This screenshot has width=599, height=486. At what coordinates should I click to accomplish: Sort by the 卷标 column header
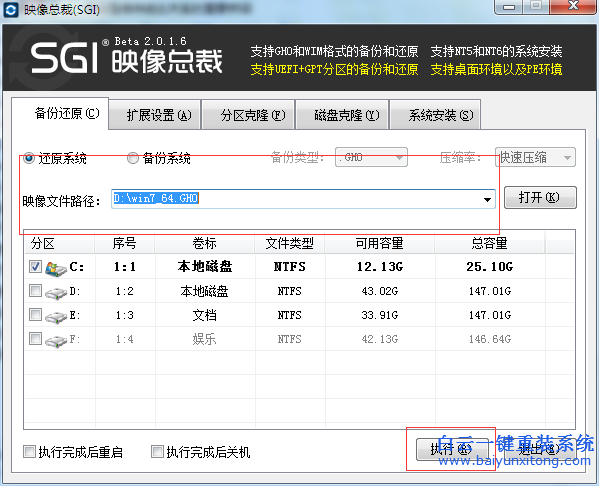coord(205,243)
